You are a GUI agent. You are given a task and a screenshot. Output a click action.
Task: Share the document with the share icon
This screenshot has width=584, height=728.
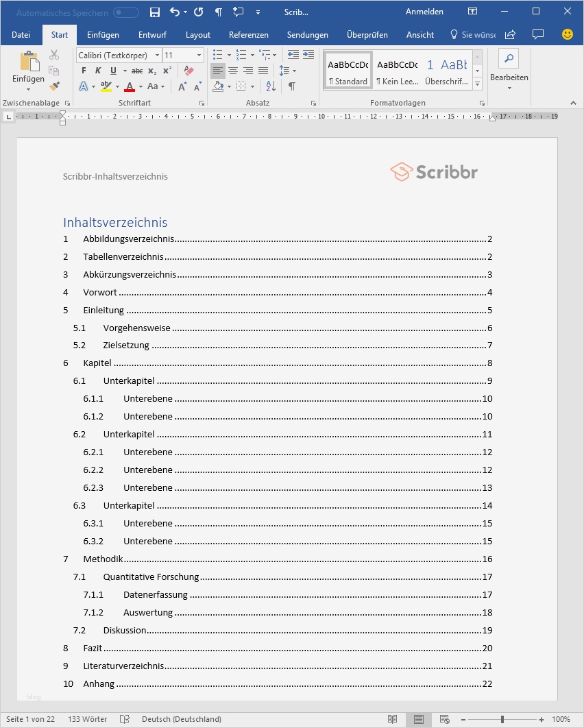[x=510, y=34]
